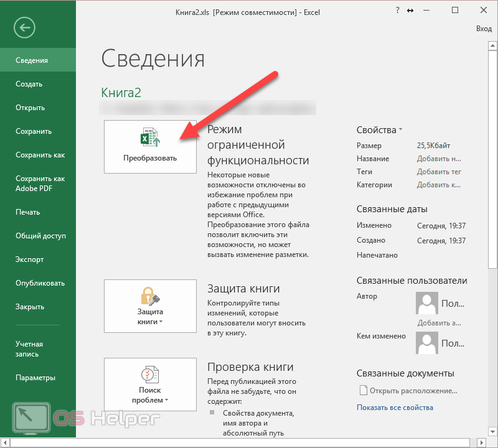Open the help question mark icon
Viewport: 498px width, 448px height.
coord(397,10)
